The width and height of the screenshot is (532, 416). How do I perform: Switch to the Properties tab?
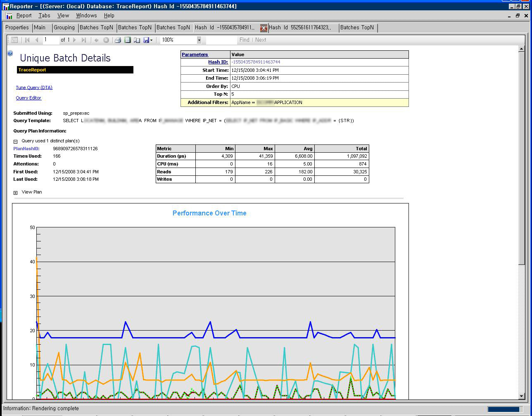tap(17, 28)
